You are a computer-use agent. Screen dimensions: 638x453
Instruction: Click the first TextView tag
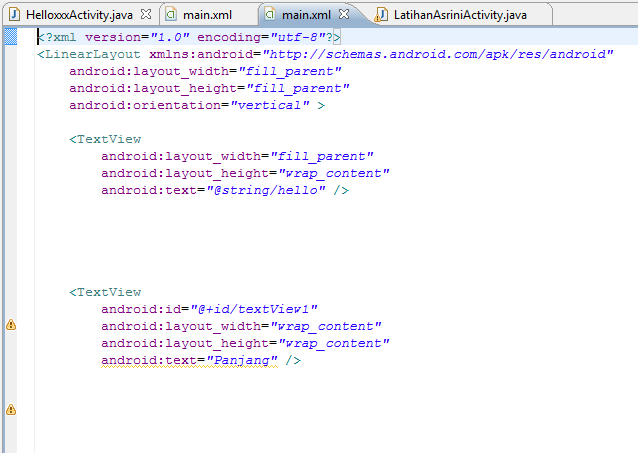[x=105, y=139]
